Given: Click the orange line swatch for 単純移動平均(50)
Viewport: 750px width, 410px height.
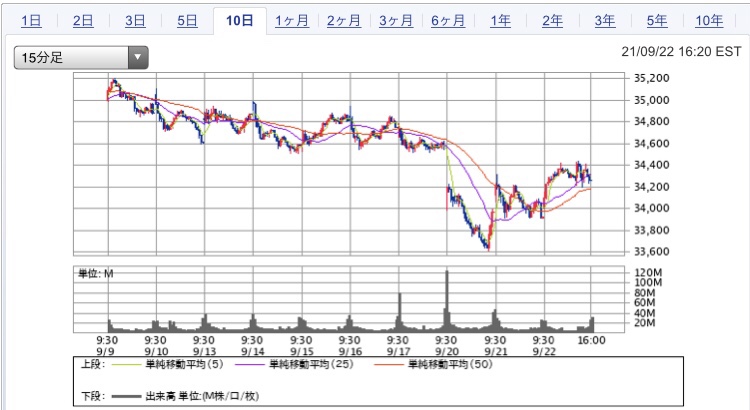Looking at the screenshot, I should tap(388, 365).
